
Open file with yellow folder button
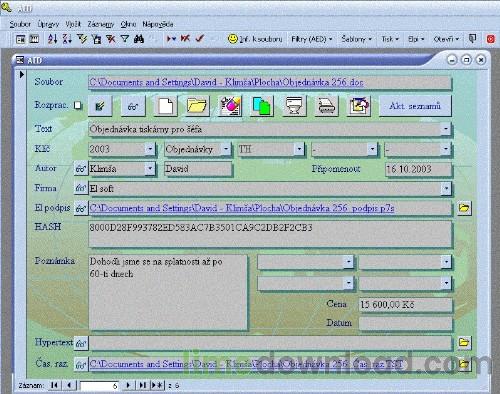point(197,106)
